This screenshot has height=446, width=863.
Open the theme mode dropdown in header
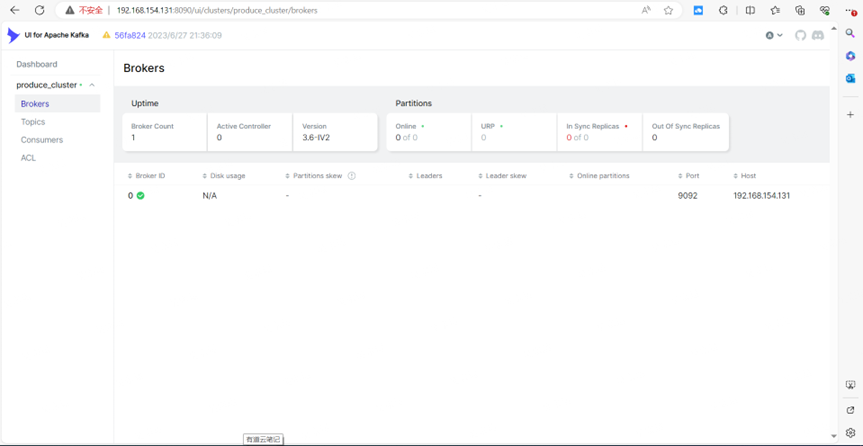pyautogui.click(x=774, y=35)
